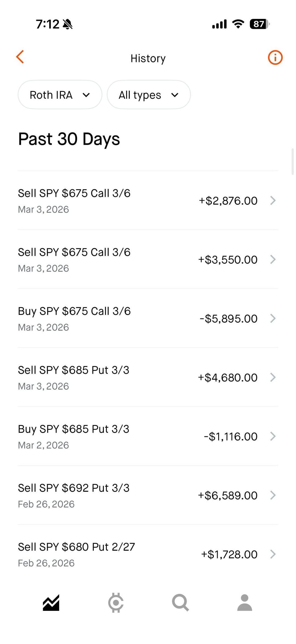This screenshot has height=644, width=296.
Task: Tap the +$1,728.00 row chevron
Action: click(x=273, y=554)
